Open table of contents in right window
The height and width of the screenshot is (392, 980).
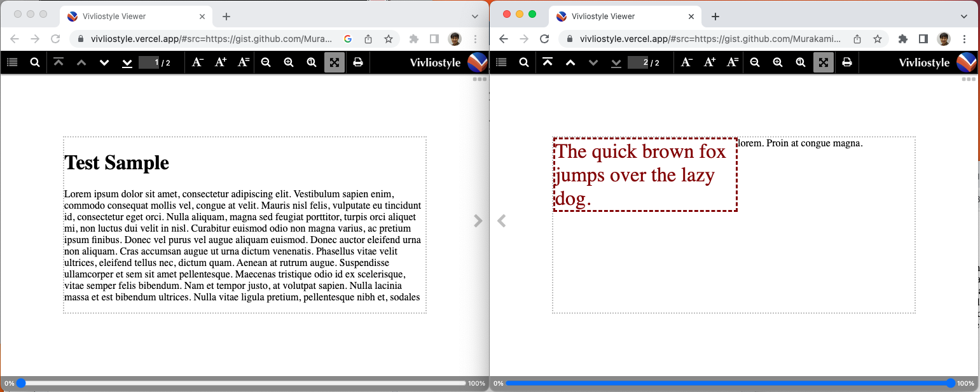(x=501, y=62)
